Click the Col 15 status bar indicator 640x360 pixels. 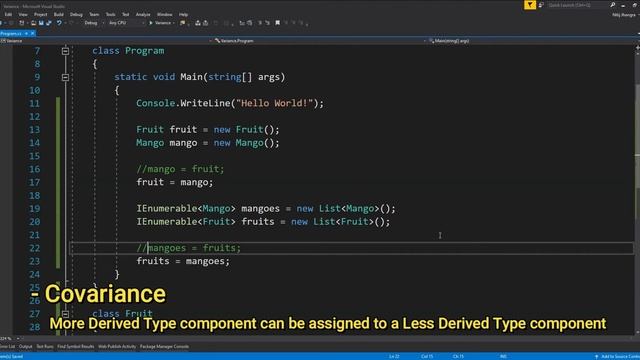coord(427,356)
